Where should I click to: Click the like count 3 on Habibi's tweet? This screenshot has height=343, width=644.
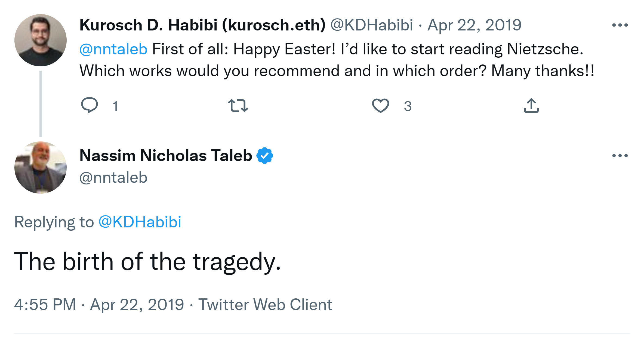click(408, 106)
